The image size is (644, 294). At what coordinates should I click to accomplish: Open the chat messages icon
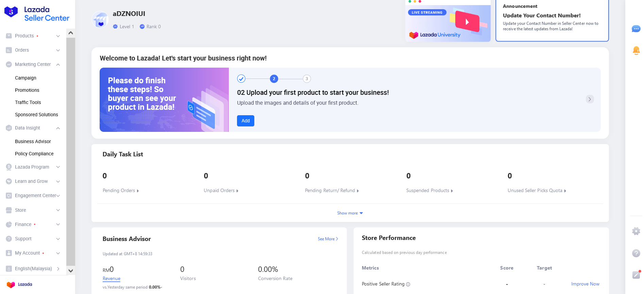point(636,29)
